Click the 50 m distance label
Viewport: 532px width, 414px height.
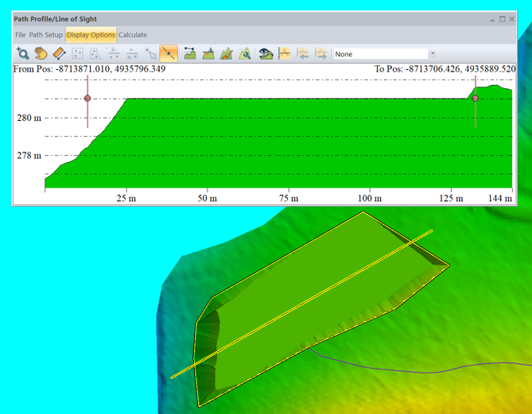[x=208, y=199]
